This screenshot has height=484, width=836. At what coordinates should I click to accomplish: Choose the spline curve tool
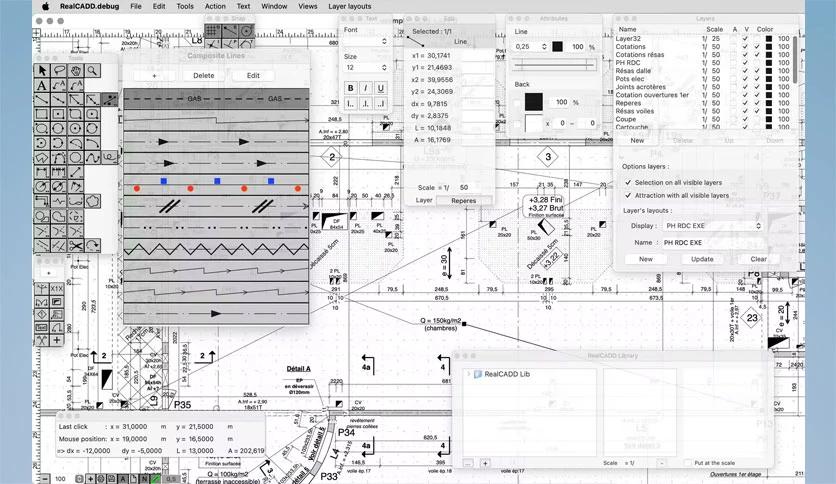pos(93,157)
